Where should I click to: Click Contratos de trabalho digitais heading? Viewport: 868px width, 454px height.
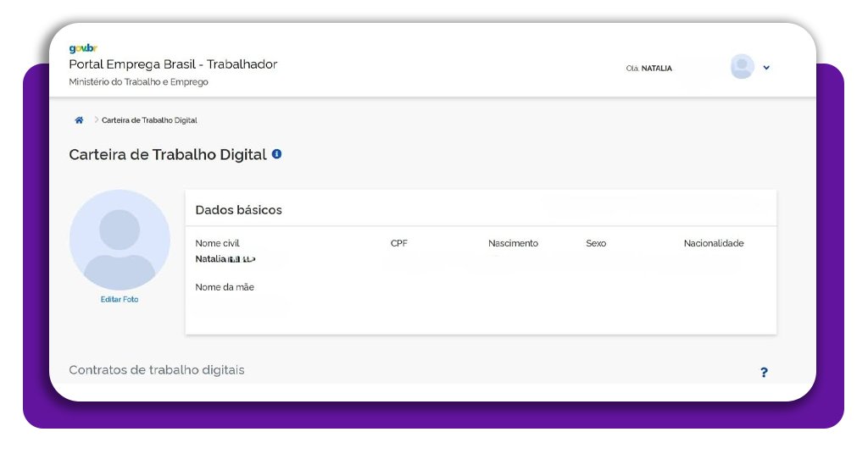click(157, 370)
